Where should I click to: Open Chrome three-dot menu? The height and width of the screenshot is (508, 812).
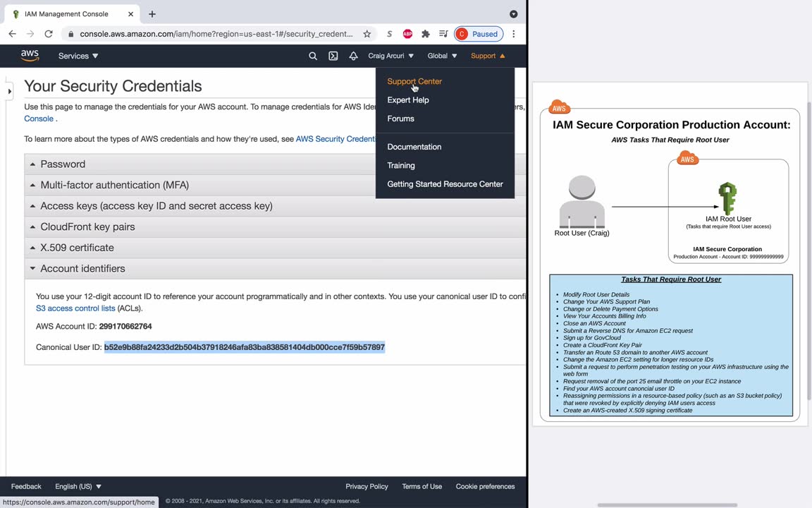tap(513, 34)
